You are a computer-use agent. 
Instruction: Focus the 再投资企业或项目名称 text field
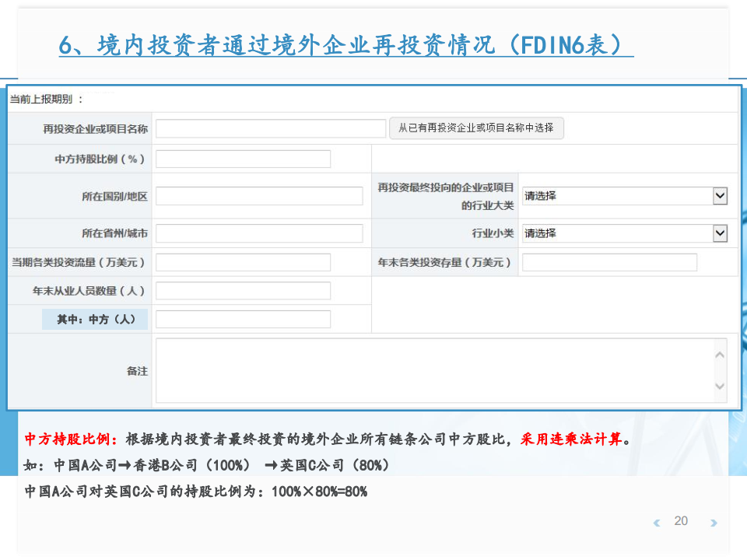(x=271, y=128)
